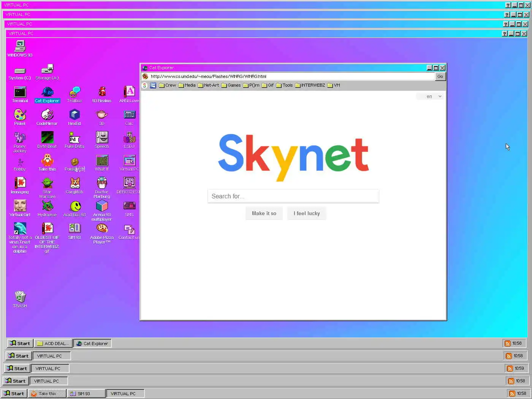
Task: Open the Acid Box 93 smiley icon
Action: pyautogui.click(x=74, y=209)
